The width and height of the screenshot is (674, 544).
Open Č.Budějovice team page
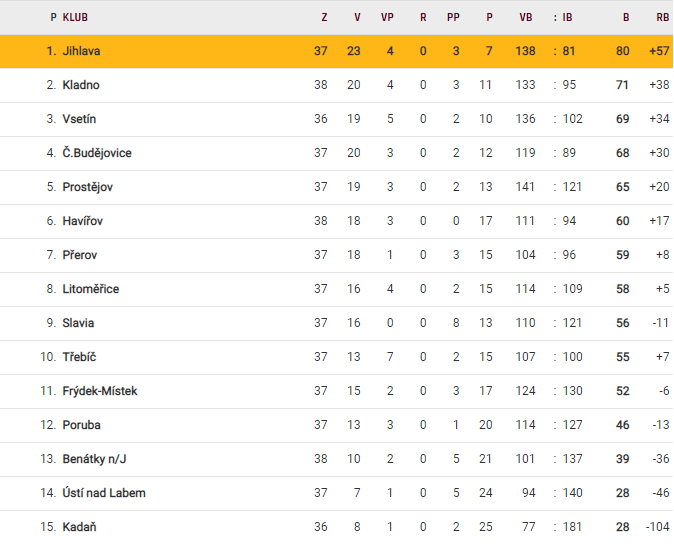[x=97, y=153]
